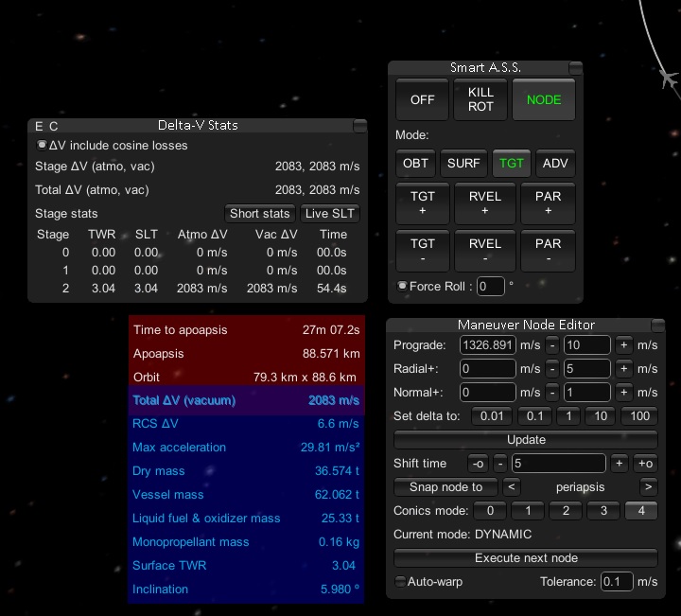Click the Inclination 5.980 ° value
The height and width of the screenshot is (616, 681).
click(340, 590)
